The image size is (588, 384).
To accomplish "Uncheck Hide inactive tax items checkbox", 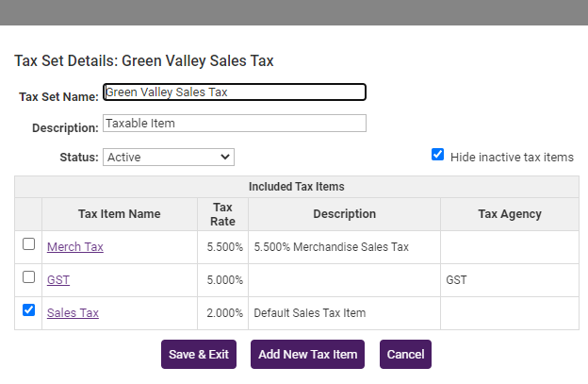I will coord(438,155).
